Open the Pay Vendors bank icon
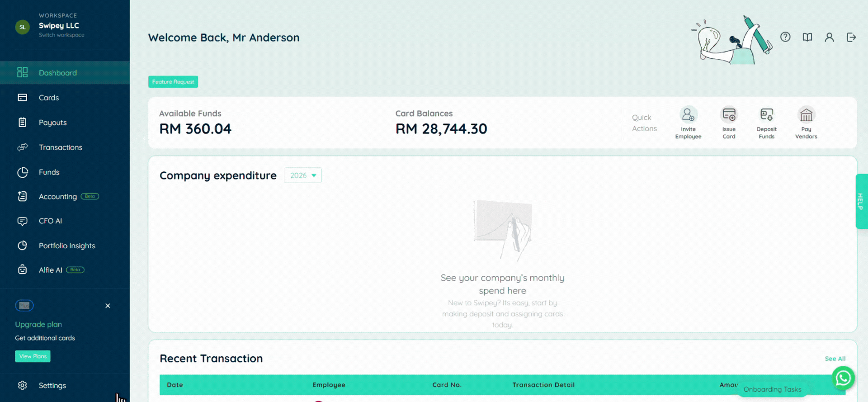 (x=806, y=115)
